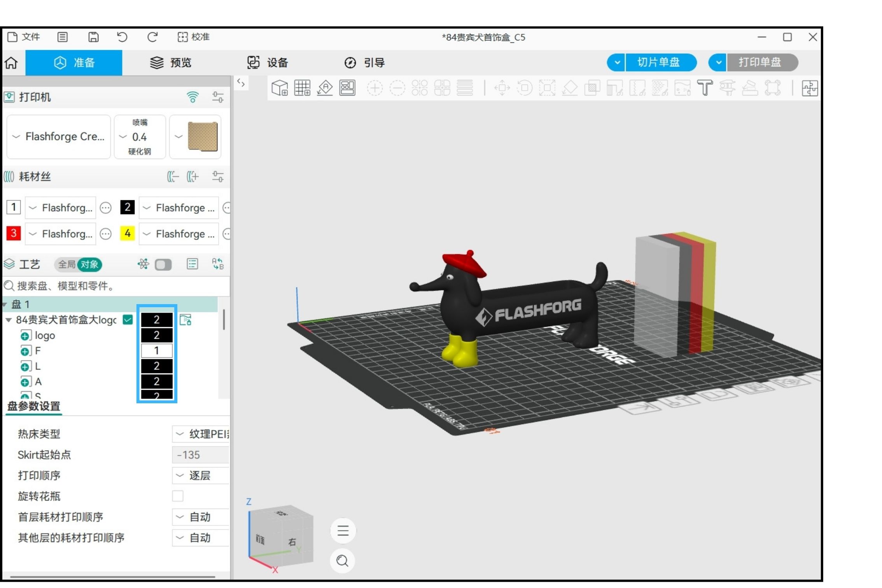
Task: Open the 文件 menu
Action: pos(24,37)
